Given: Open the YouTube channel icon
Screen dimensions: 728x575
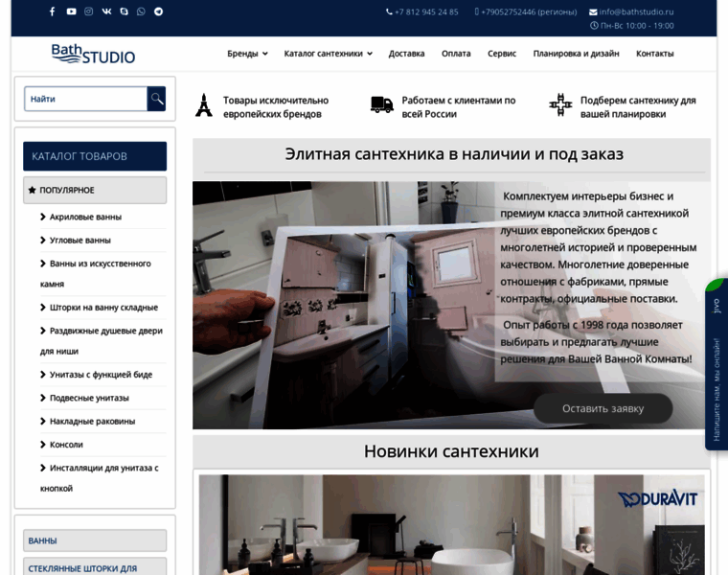Looking at the screenshot, I should (x=71, y=11).
